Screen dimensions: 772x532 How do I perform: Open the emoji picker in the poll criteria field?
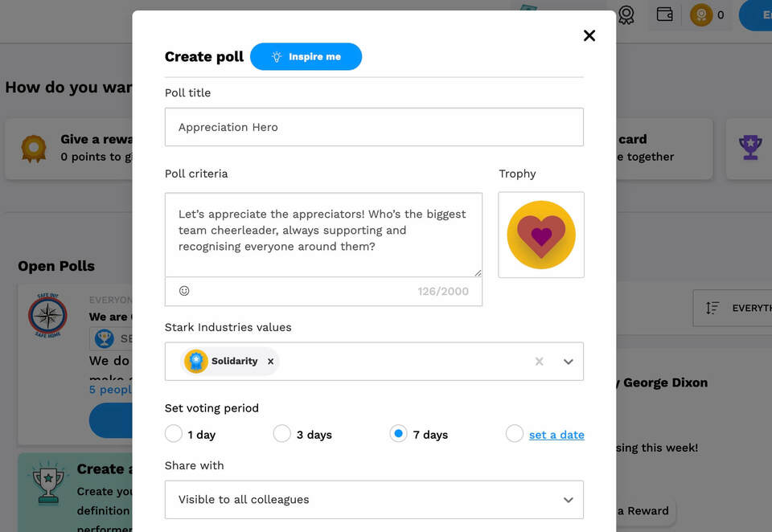click(x=184, y=291)
